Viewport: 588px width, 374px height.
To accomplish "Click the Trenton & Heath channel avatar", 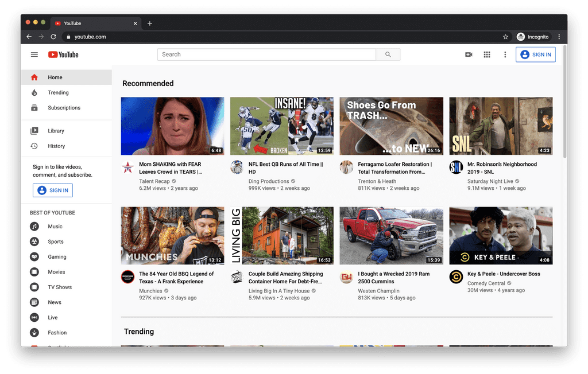I will 346,167.
